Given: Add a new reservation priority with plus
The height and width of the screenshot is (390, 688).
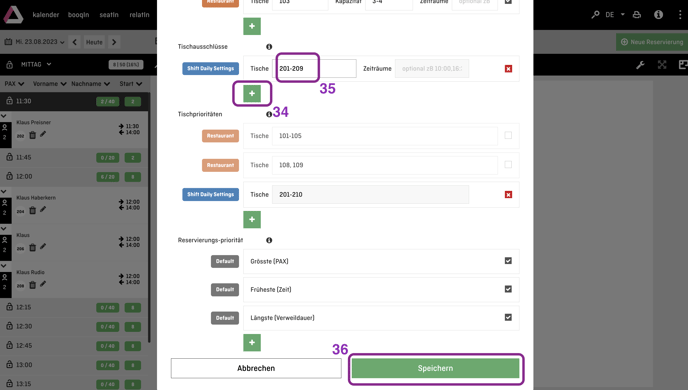Looking at the screenshot, I should pos(252,343).
